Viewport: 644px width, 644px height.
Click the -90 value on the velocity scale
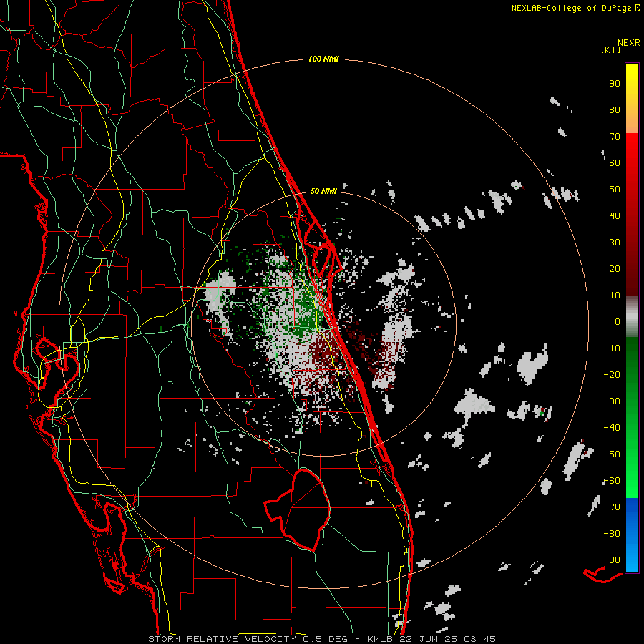612,560
